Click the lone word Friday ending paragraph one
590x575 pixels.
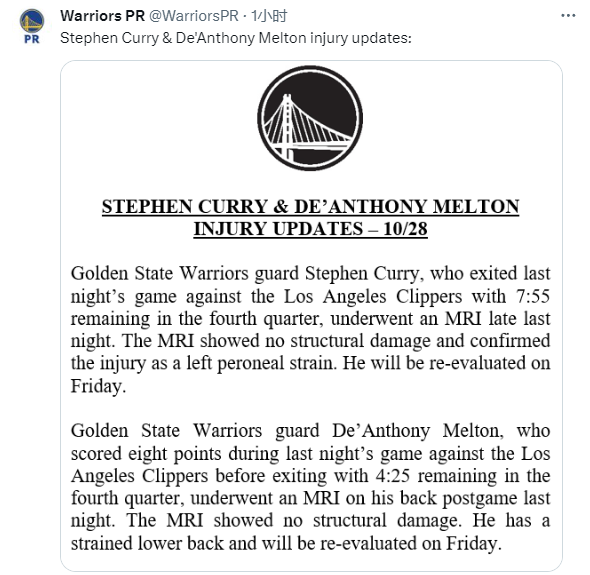click(98, 386)
